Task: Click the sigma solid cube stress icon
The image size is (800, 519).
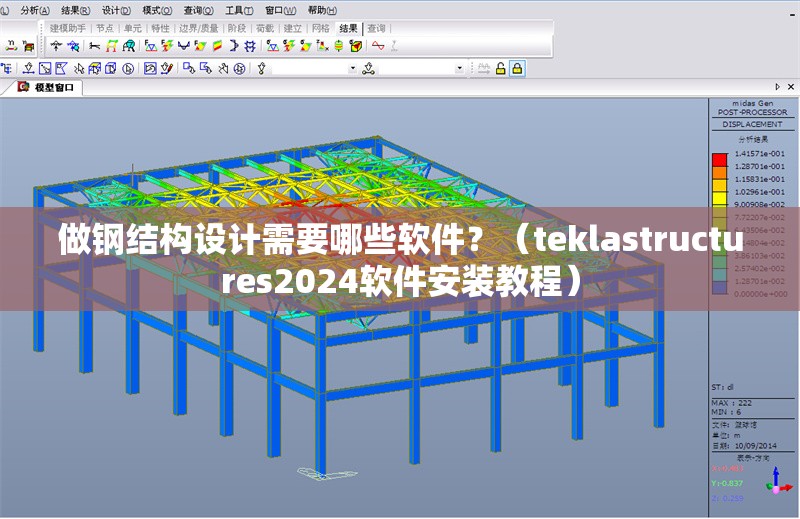Action: coord(356,46)
